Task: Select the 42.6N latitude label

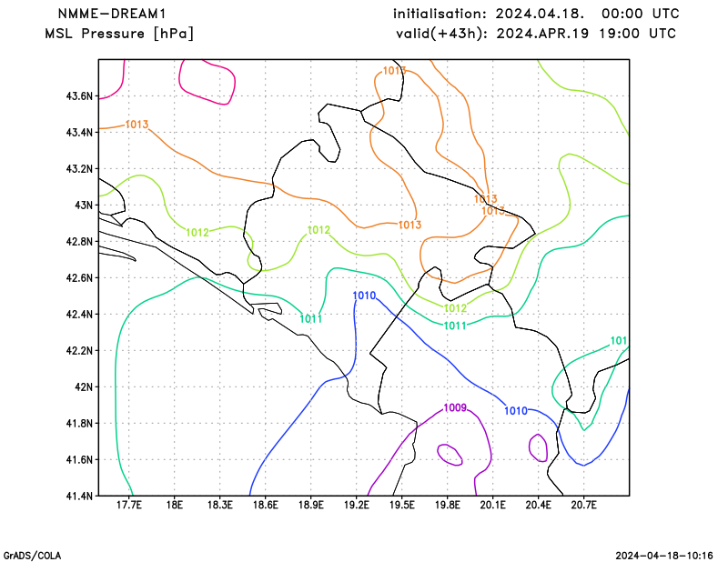Action: [x=79, y=277]
